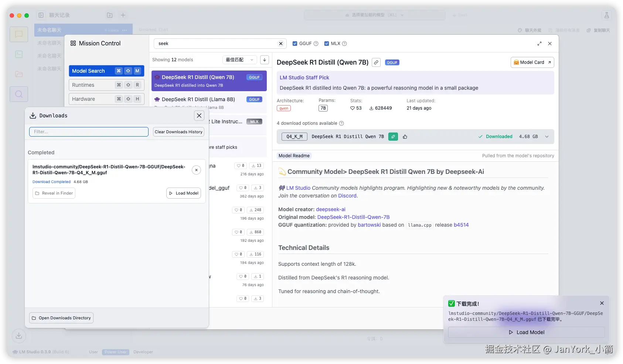Open the b4514 release link
623x364 pixels.
tap(461, 225)
